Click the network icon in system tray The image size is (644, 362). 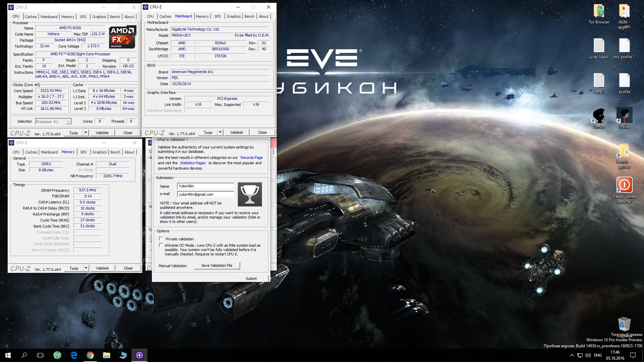pos(580,355)
